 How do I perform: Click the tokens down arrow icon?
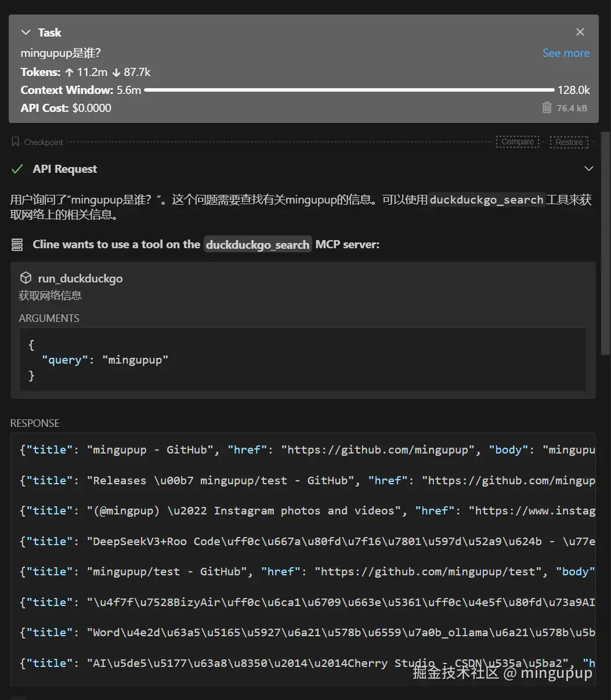[116, 72]
